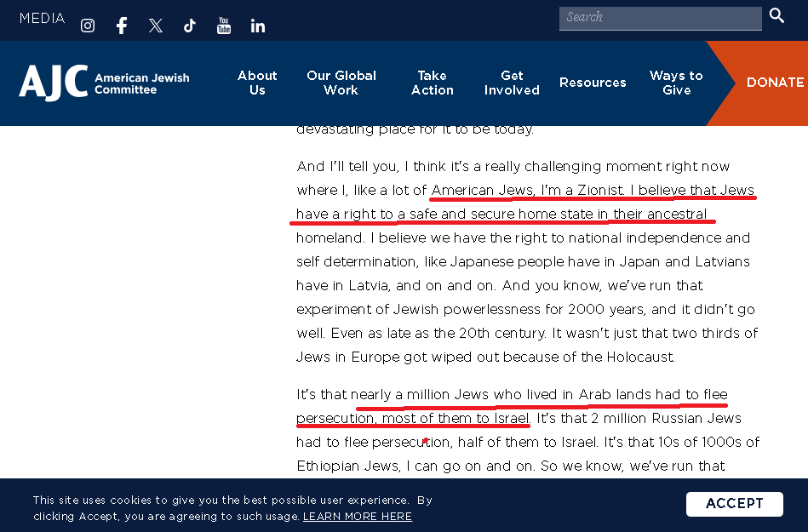
Task: Open AJC's X (Twitter) profile
Action: click(x=156, y=26)
